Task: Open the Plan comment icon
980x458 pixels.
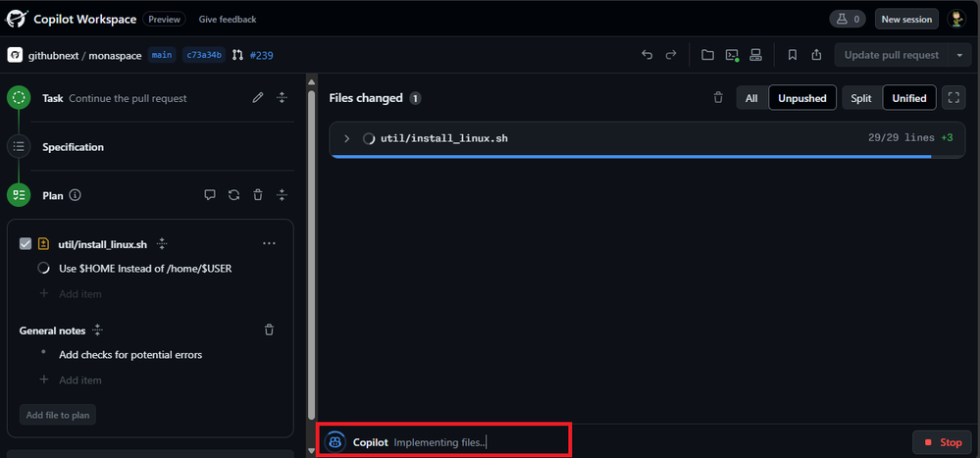Action: coord(210,195)
